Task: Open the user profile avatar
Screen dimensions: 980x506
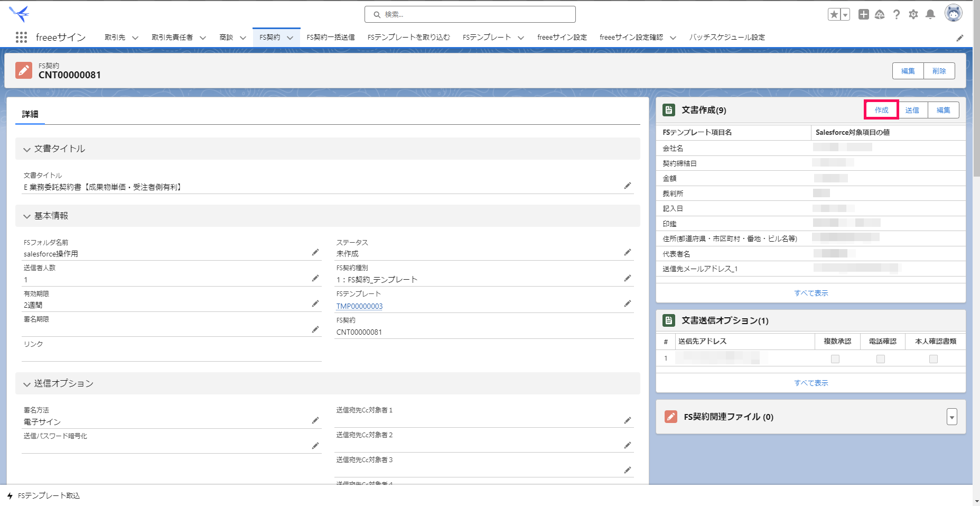Action: [x=954, y=13]
